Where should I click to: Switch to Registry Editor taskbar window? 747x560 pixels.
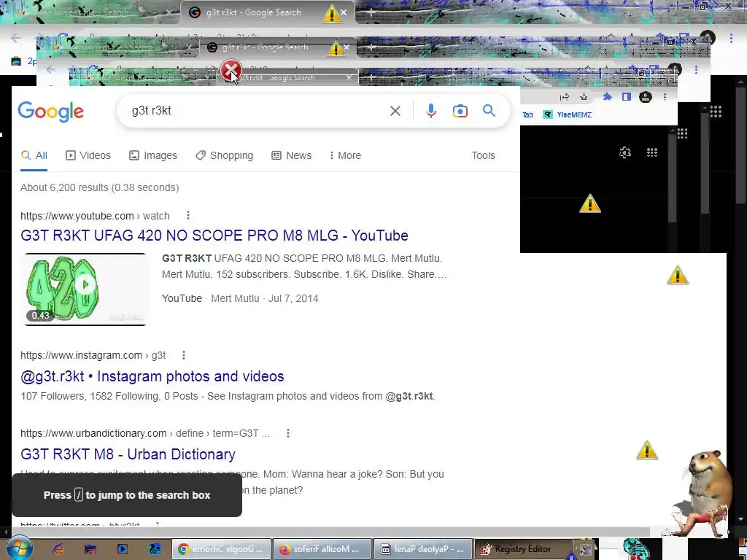[x=524, y=549]
